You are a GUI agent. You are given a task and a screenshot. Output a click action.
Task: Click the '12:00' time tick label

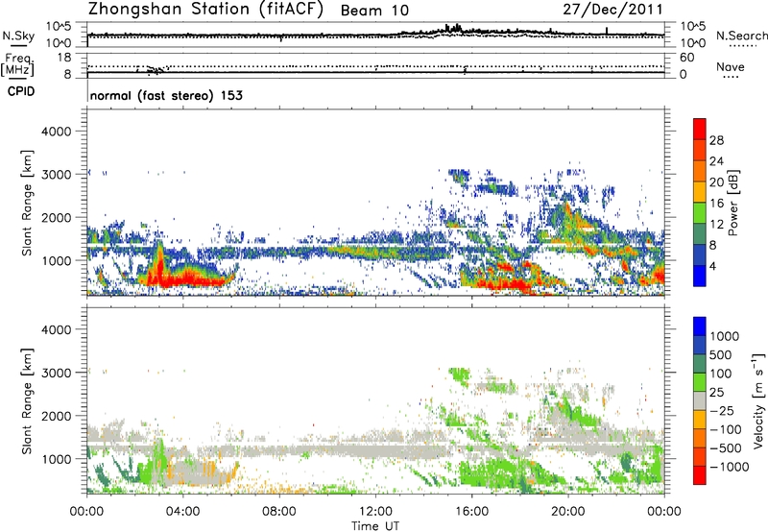375,512
